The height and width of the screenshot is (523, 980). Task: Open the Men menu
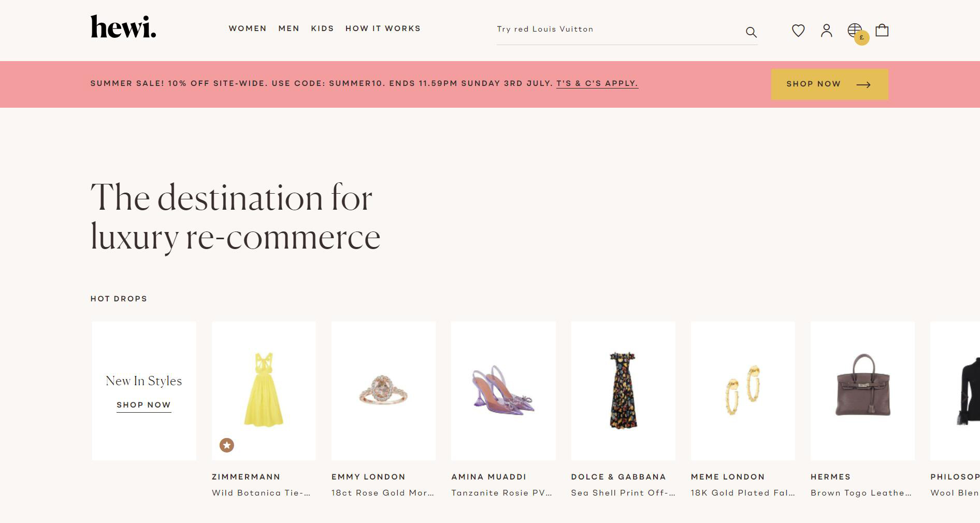[x=289, y=28]
